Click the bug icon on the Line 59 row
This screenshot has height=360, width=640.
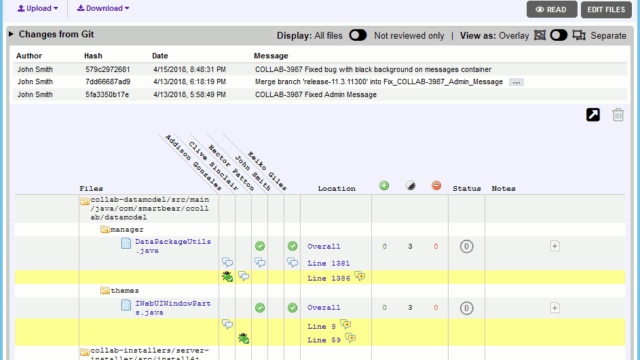[x=244, y=338]
